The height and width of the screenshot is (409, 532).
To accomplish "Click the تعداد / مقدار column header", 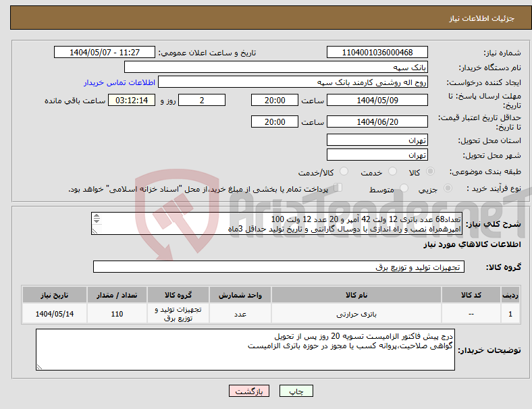I will click(117, 295).
